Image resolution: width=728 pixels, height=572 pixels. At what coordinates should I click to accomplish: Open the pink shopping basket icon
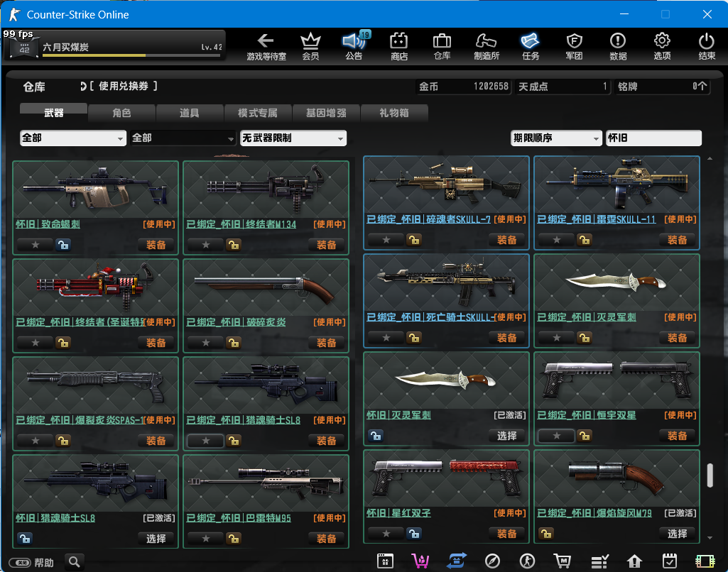420,561
